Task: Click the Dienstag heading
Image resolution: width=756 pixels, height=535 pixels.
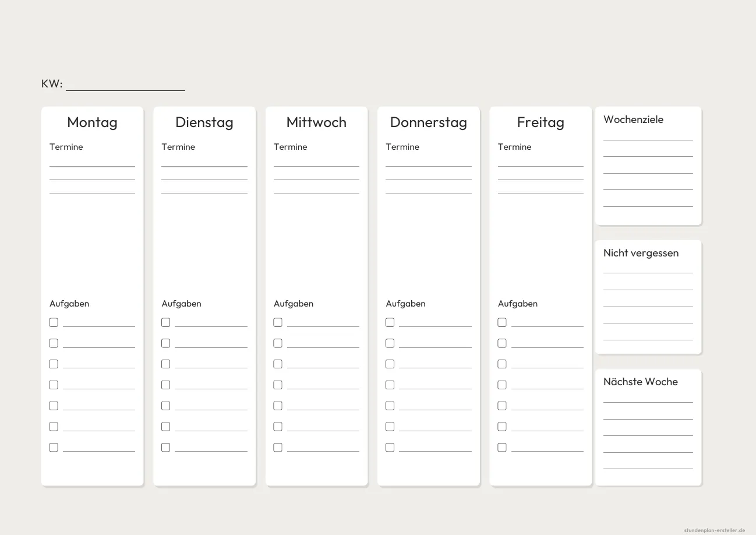Action: [204, 122]
